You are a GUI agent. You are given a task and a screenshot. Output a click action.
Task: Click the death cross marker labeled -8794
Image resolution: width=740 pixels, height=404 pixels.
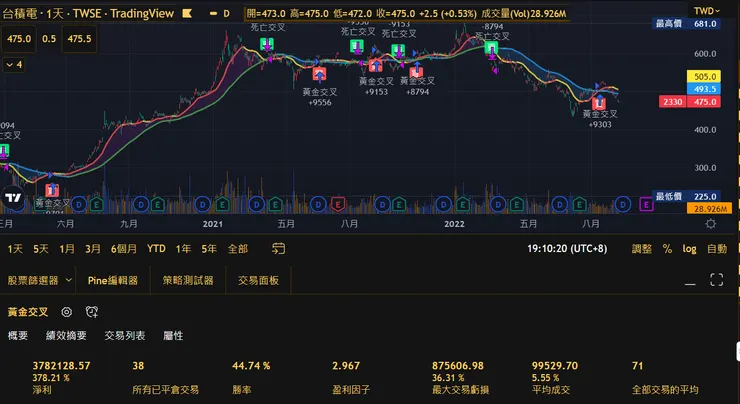tap(492, 47)
